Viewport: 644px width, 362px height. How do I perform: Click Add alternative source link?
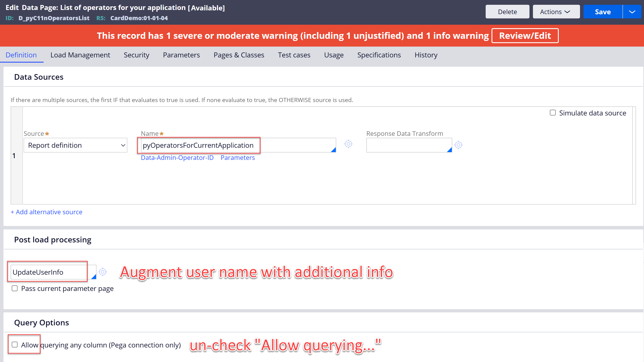(46, 212)
